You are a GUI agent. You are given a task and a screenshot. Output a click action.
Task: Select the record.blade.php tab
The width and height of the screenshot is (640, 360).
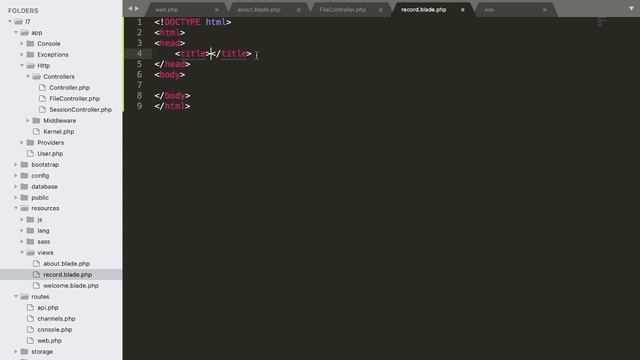[x=424, y=10]
